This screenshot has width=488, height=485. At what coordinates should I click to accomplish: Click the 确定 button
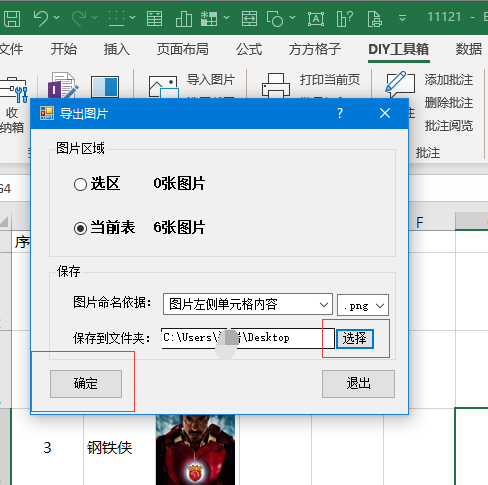point(86,384)
